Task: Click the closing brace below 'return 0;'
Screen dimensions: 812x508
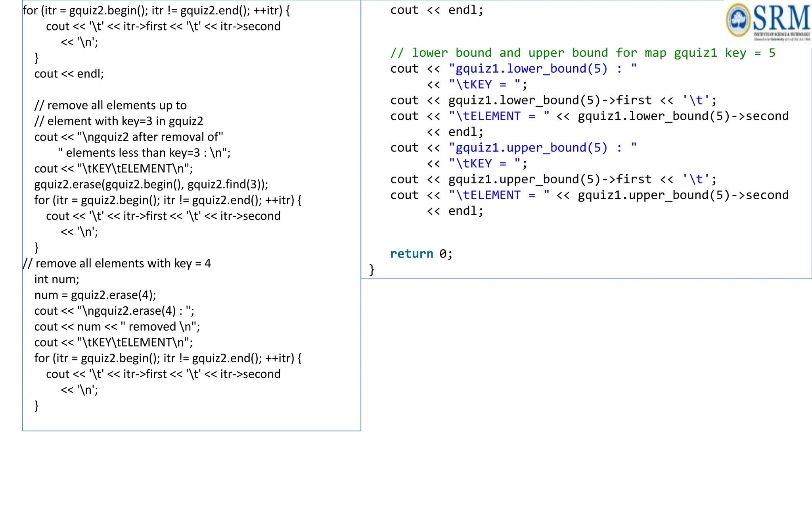Action: (372, 270)
